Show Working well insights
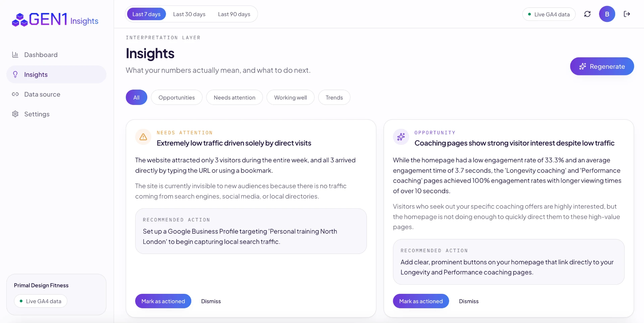This screenshot has height=323, width=644. tap(290, 97)
